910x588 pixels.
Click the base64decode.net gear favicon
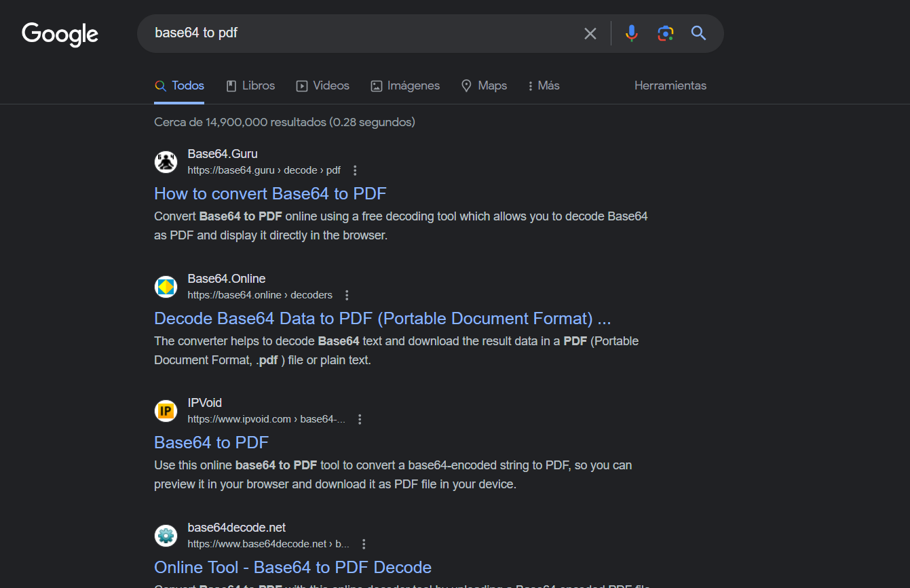(166, 536)
